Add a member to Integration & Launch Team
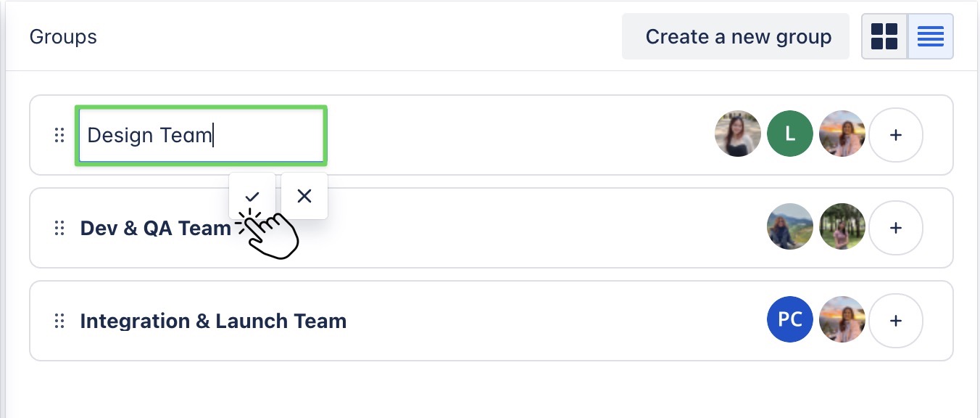This screenshot has height=418, width=980. 896,321
